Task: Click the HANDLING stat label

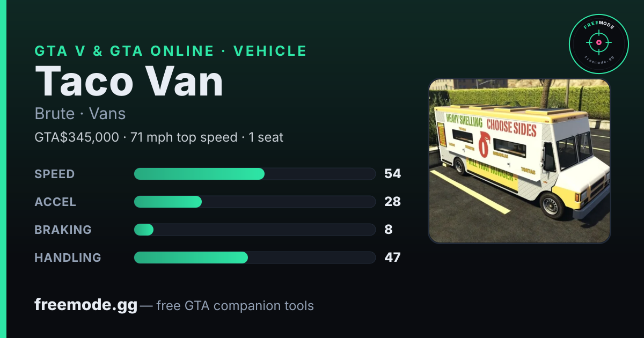Action: tap(68, 258)
